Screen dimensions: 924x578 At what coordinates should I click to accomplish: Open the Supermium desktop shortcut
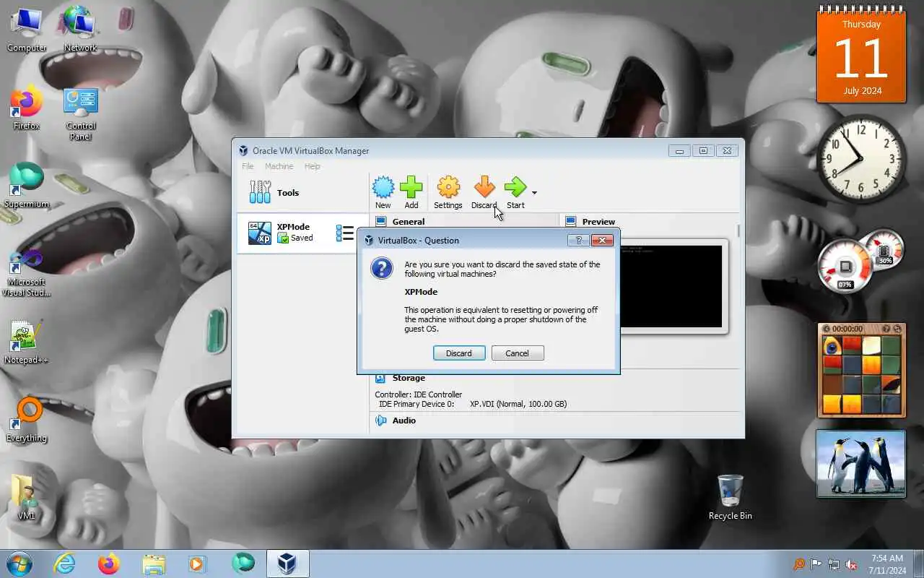27,186
